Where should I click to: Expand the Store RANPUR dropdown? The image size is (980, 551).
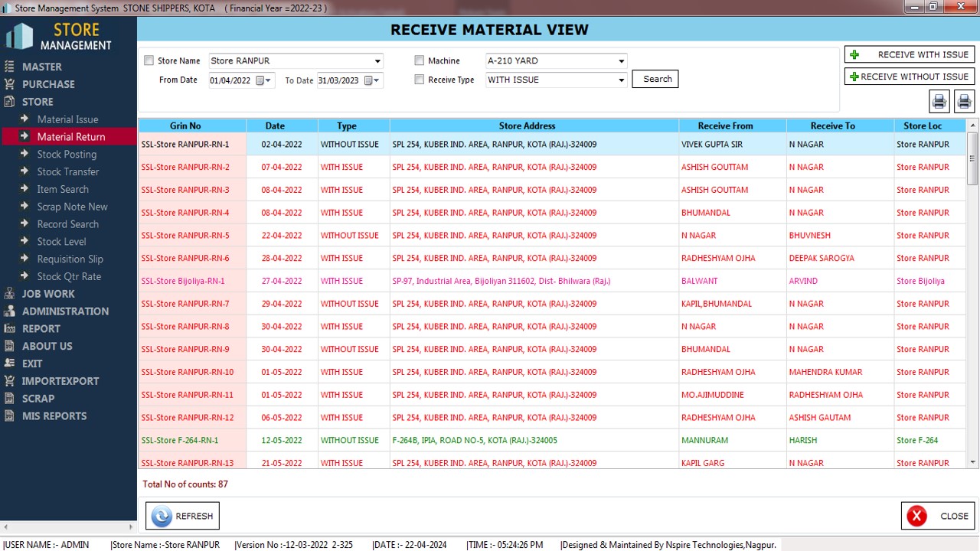(377, 61)
